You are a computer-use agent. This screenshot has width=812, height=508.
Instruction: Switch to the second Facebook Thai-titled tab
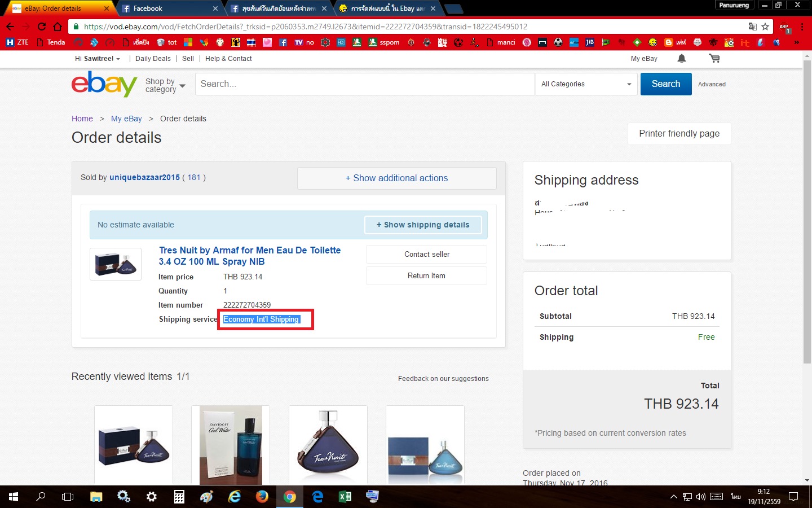pos(280,8)
